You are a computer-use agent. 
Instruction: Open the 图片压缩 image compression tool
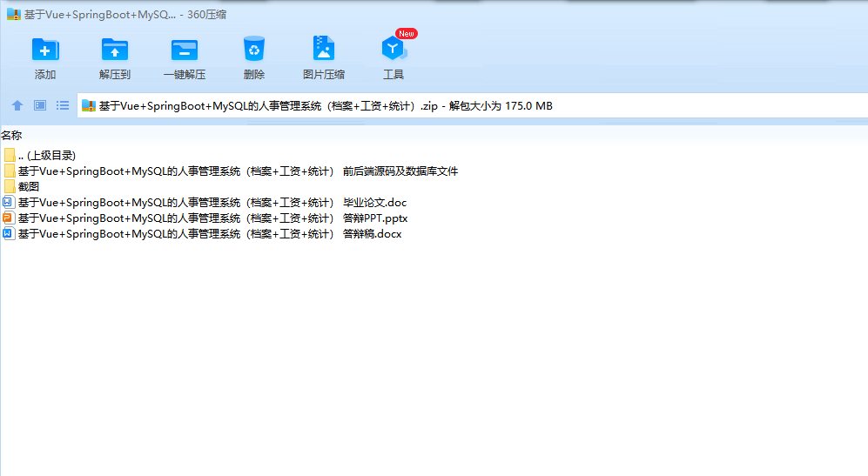click(324, 48)
